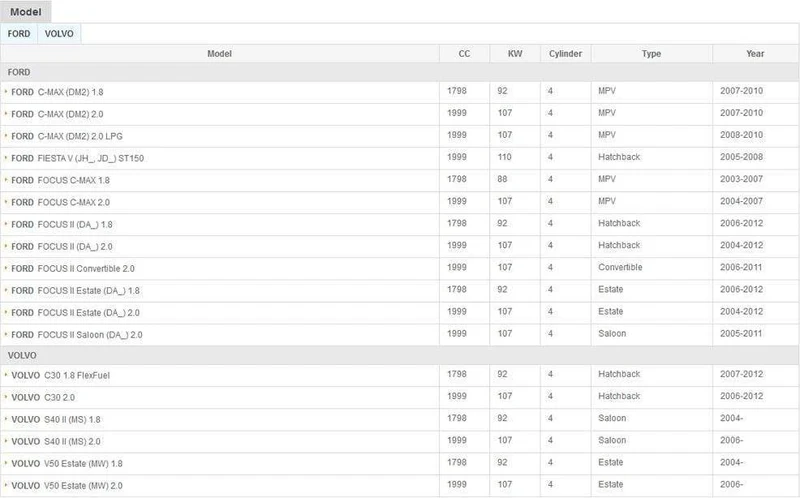Viewport: 800px width, 498px height.
Task: Switch to the FORD tab
Action: [19, 34]
